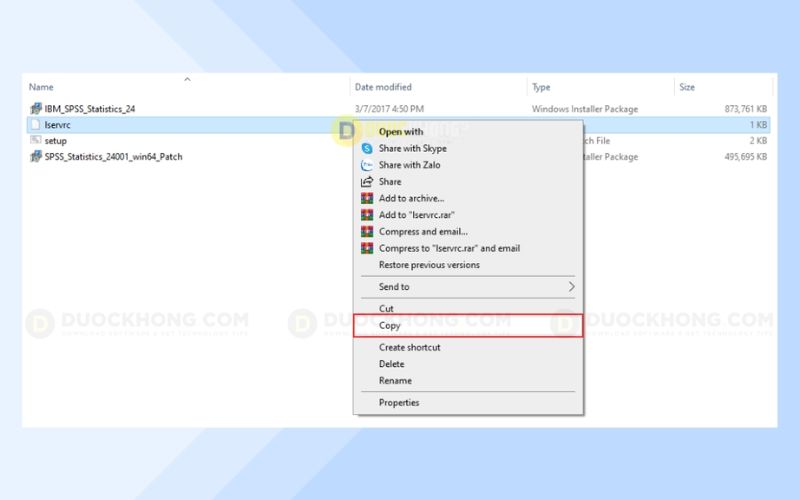This screenshot has width=800, height=500.
Task: Click the setup batch file icon
Action: 35,140
